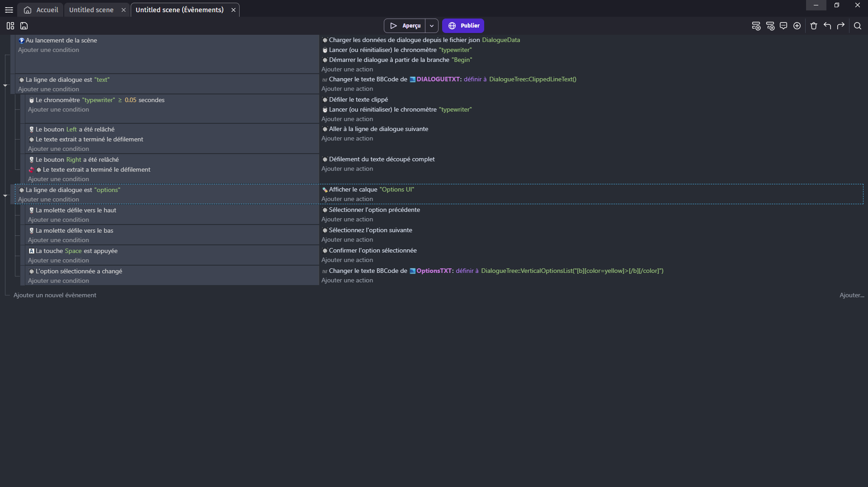Add a new event with the add-event icon
This screenshot has height=487, width=868.
pos(756,26)
